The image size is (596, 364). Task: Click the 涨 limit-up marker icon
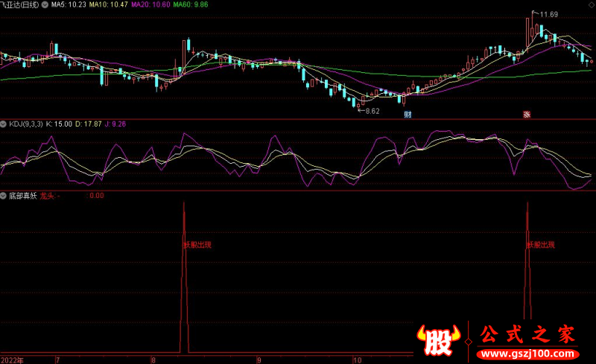coord(527,114)
